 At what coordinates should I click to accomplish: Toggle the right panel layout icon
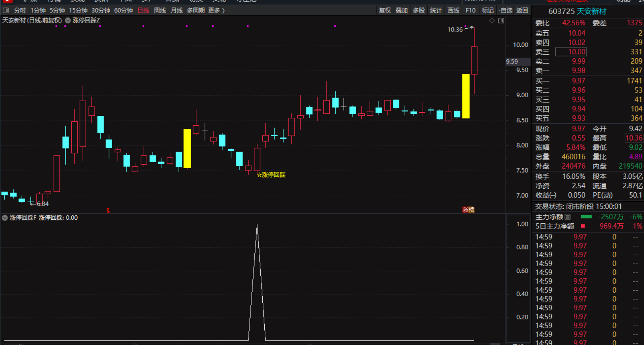click(501, 20)
